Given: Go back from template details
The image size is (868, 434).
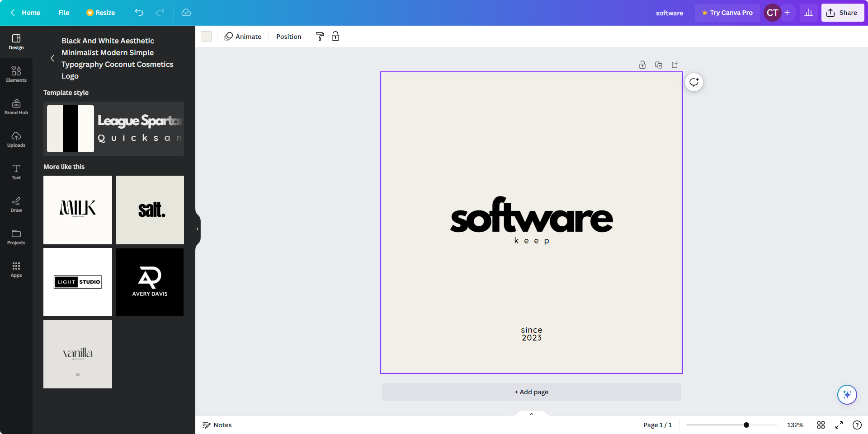Looking at the screenshot, I should coord(52,58).
